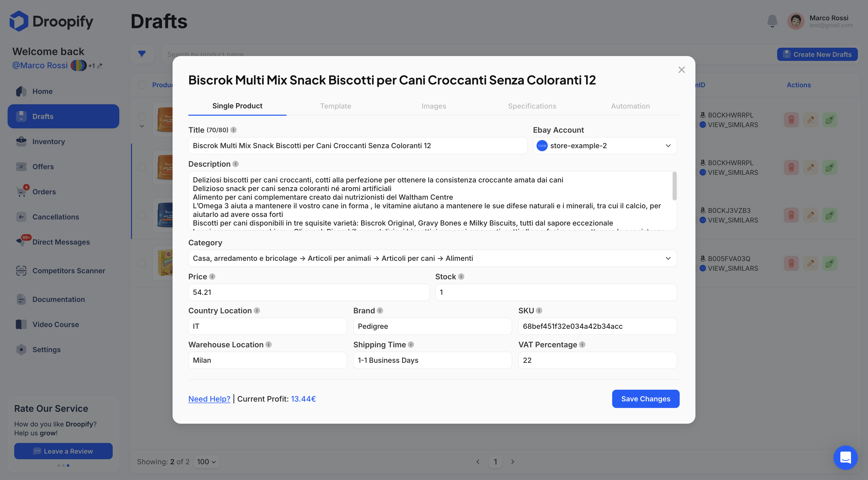This screenshot has width=868, height=480.
Task: Click the SKU info icon
Action: click(539, 310)
